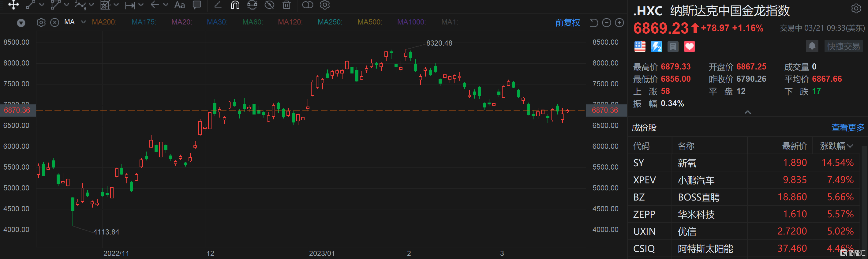Click the 快捷交易 quick trade button
Screen dimensions: 868x259
click(x=844, y=46)
